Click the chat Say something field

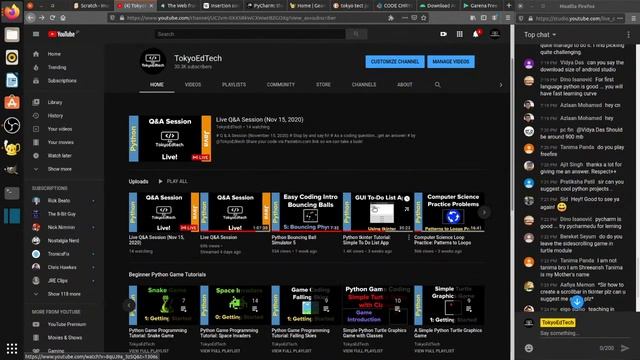(584, 333)
